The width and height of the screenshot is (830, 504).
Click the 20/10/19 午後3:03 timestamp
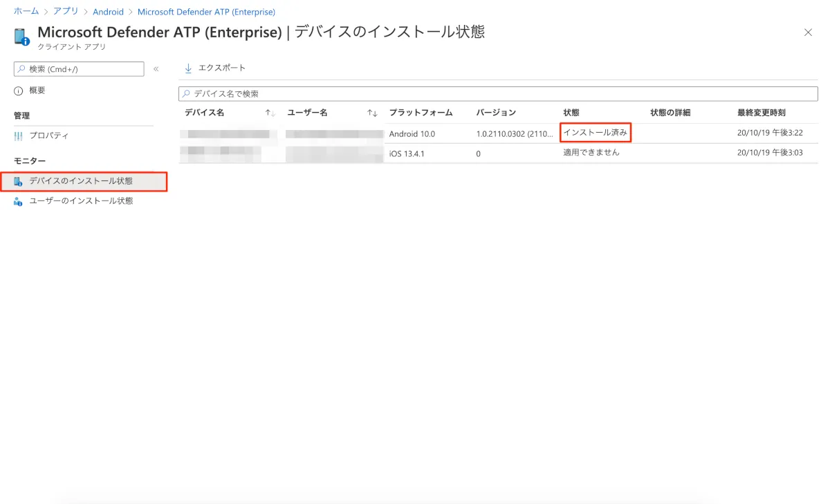coord(770,153)
